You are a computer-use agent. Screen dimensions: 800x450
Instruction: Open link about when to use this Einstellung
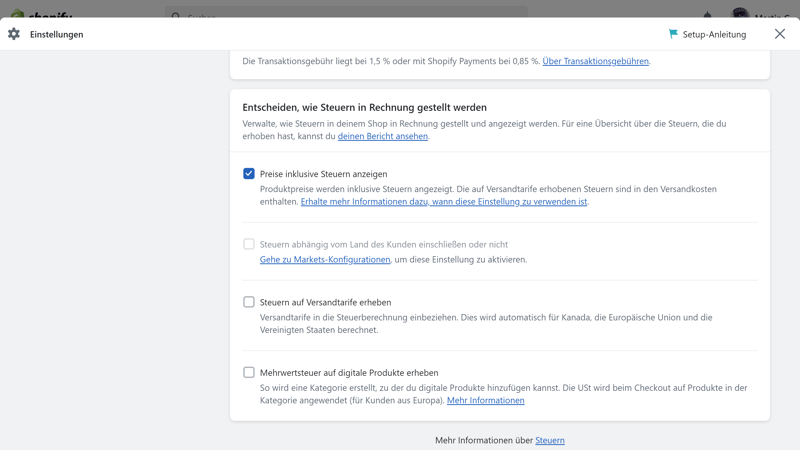tap(443, 201)
